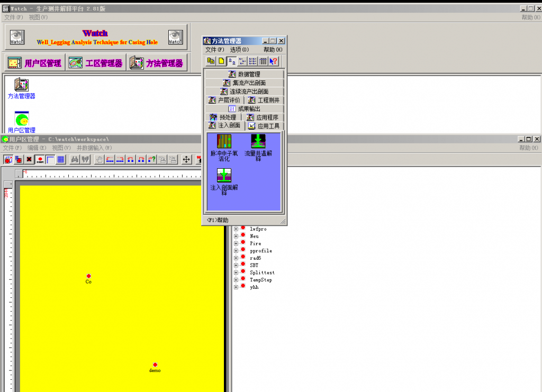Open the 脉冲中子氧活化 method icon
The width and height of the screenshot is (542, 392).
pyautogui.click(x=224, y=148)
